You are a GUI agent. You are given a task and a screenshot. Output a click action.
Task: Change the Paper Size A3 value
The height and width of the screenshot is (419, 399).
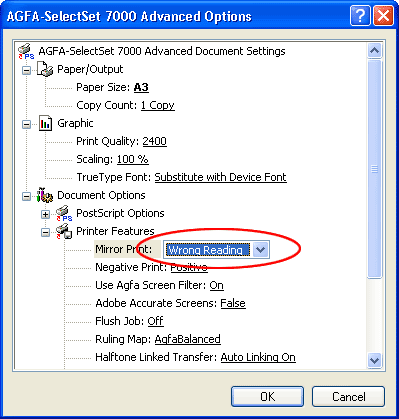pos(141,87)
